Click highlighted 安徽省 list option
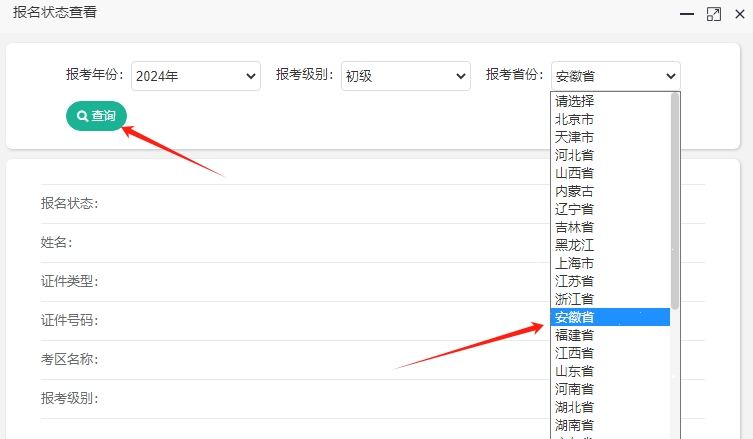Viewport: 753px width, 439px height. 575,317
